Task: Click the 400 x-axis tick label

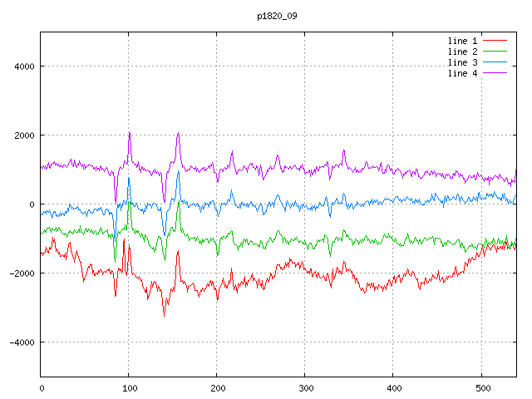Action: point(393,387)
